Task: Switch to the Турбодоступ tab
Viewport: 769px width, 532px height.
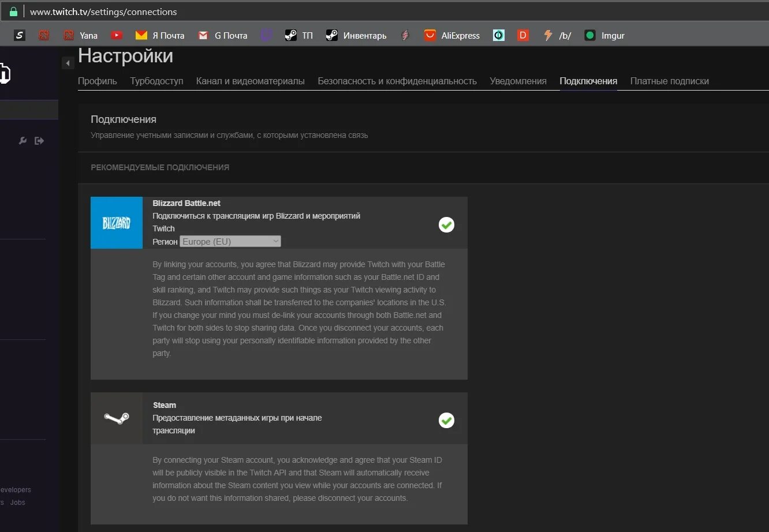Action: [156, 81]
